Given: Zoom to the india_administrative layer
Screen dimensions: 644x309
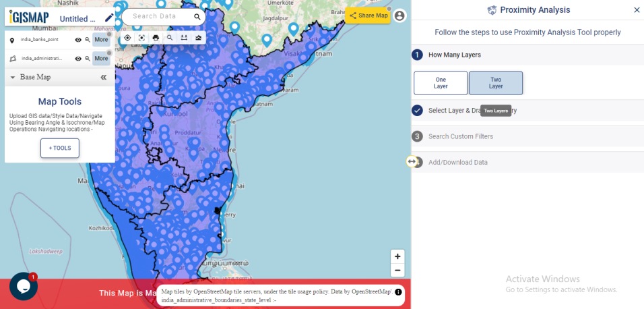Looking at the screenshot, I should [x=88, y=59].
